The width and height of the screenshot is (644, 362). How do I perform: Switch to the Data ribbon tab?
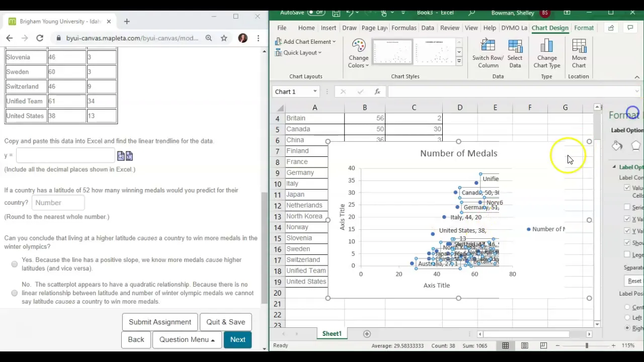point(428,28)
